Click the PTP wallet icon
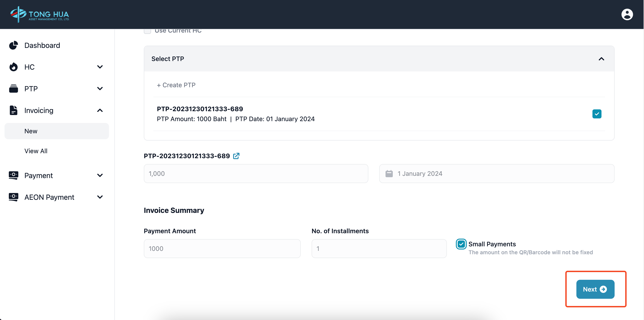 (x=14, y=89)
